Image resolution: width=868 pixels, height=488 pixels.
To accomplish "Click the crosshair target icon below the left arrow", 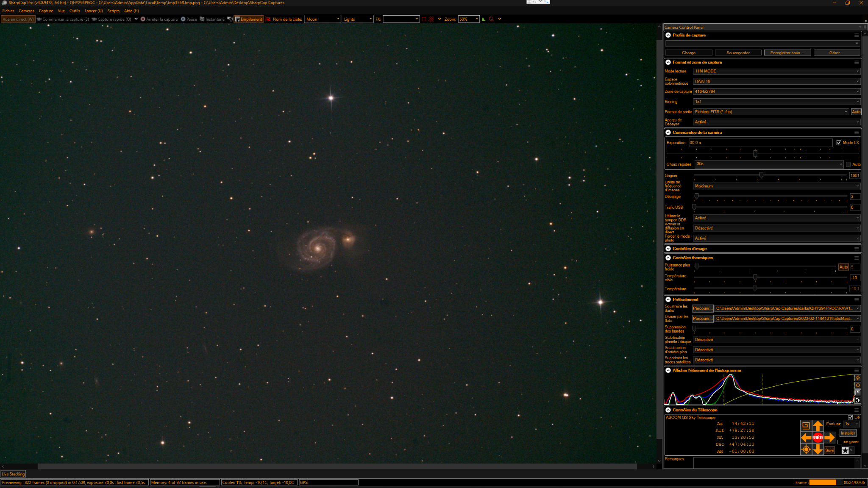I will point(806,449).
